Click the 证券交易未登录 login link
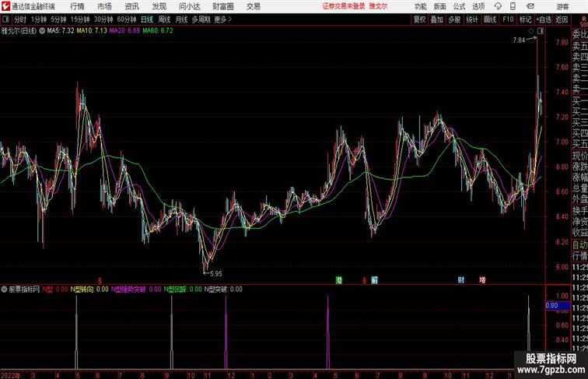Screen dimensions: 588x379 [x=344, y=6]
